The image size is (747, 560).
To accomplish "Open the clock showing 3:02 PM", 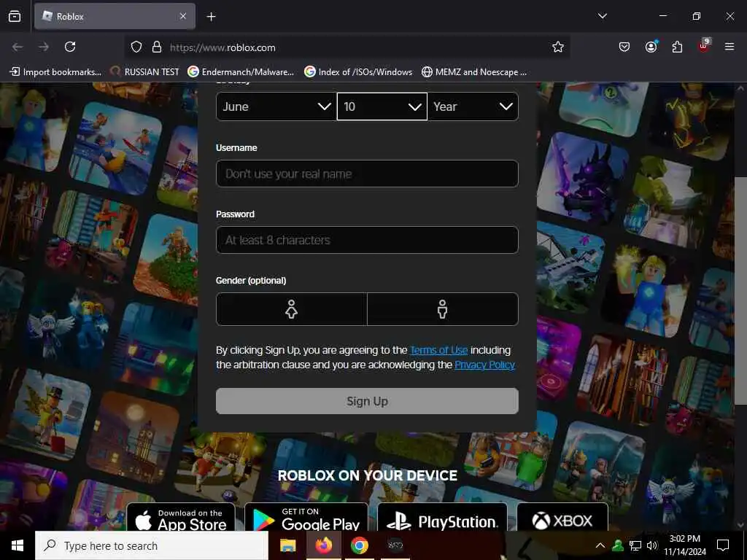I will click(x=685, y=545).
